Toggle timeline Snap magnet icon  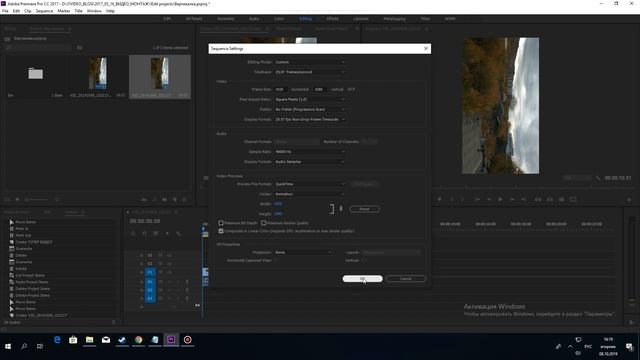(x=144, y=233)
